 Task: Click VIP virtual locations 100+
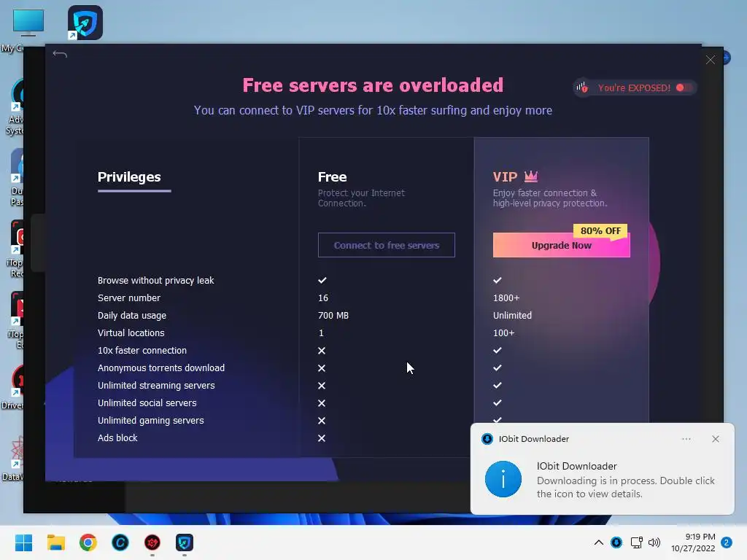point(503,332)
